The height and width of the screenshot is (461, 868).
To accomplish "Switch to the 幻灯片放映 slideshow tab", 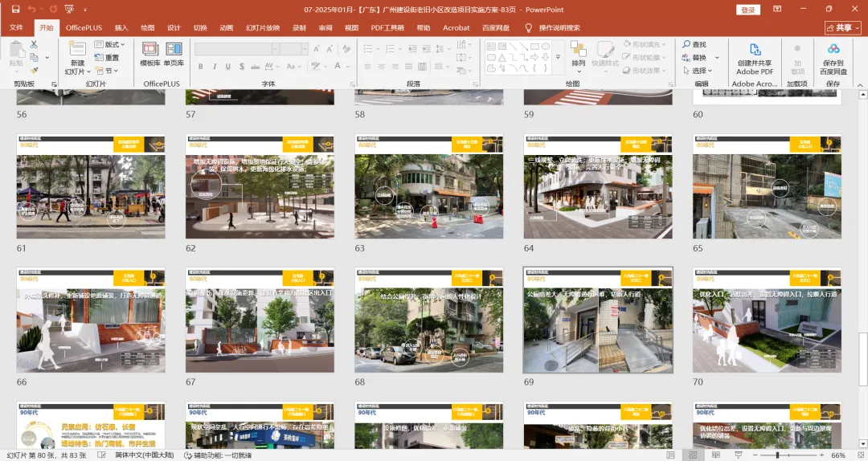I will (x=263, y=27).
